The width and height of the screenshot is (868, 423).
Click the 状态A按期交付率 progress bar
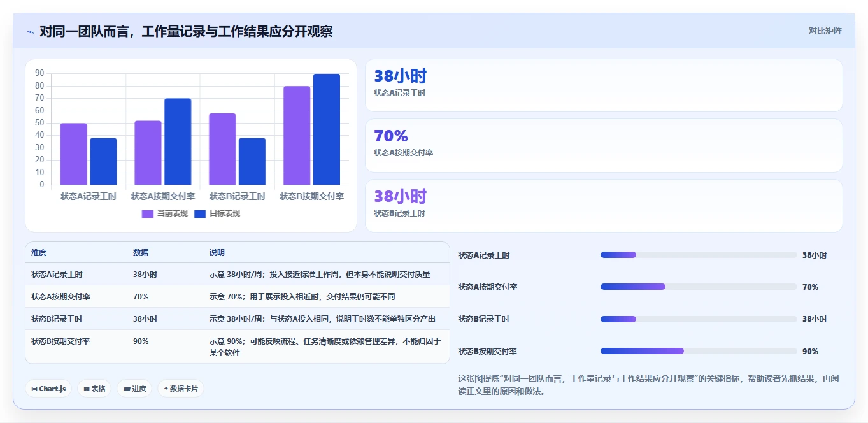[699, 287]
